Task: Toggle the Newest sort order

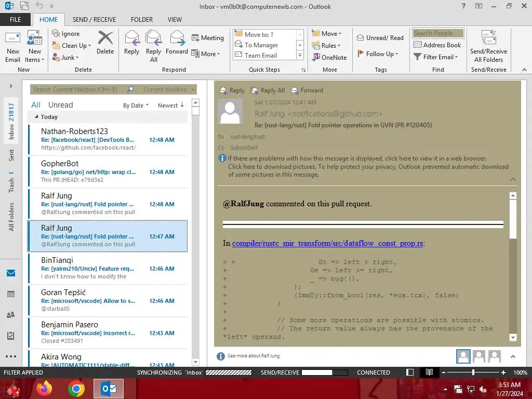Action: [x=170, y=105]
